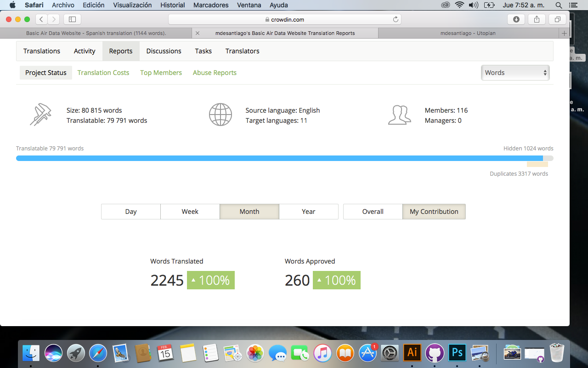Image resolution: width=588 pixels, height=368 pixels.
Task: Open the Archivo menu
Action: (63, 6)
